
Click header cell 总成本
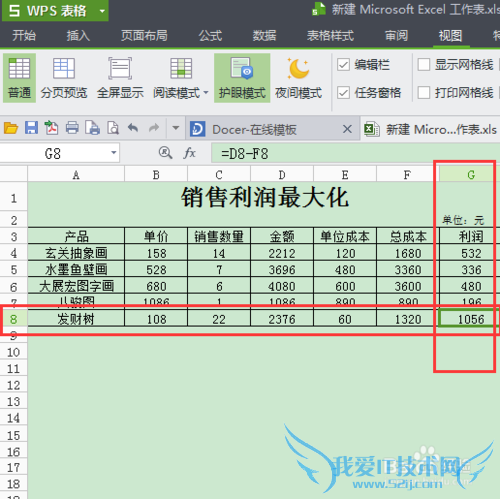408,236
